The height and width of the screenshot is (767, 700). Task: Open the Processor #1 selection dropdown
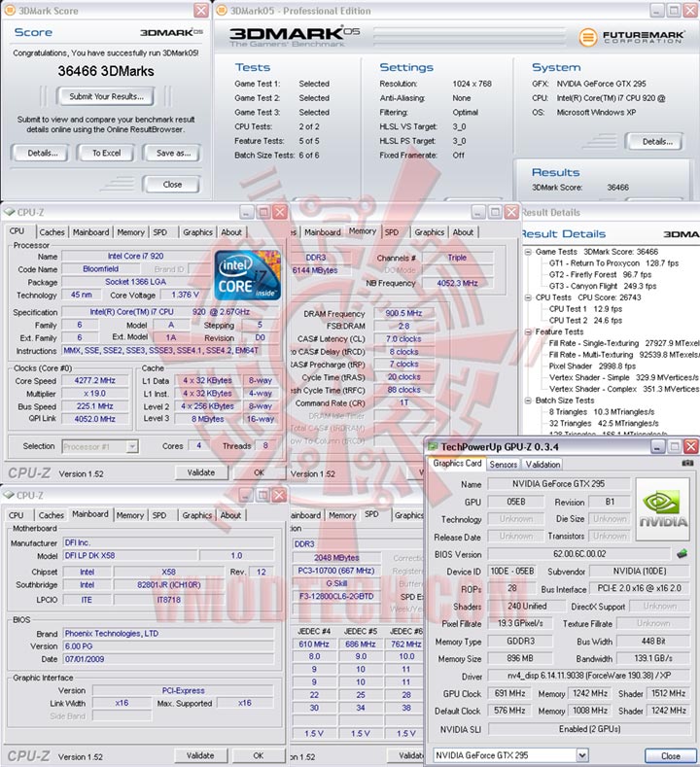point(131,446)
